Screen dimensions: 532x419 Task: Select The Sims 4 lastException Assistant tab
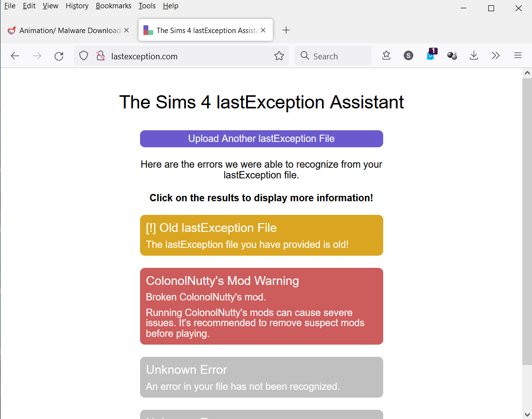pos(206,30)
